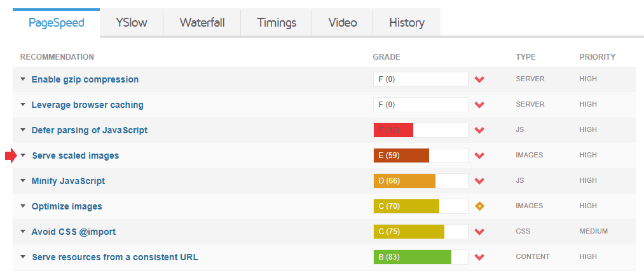Screen dimensions: 644x271
Task: Click the green B (83) grade bar
Action: 413,257
